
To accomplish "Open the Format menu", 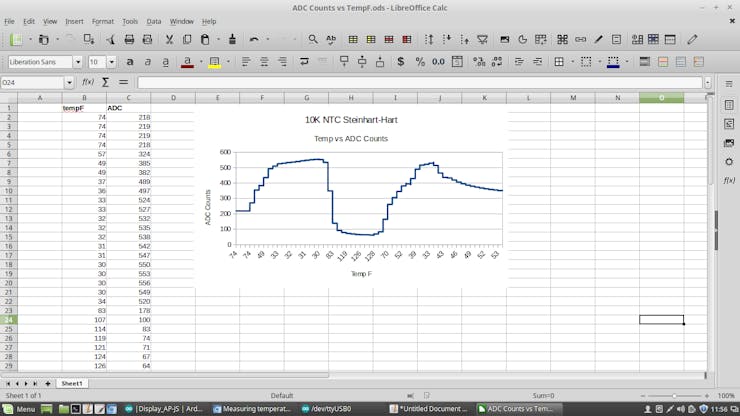I will (103, 21).
